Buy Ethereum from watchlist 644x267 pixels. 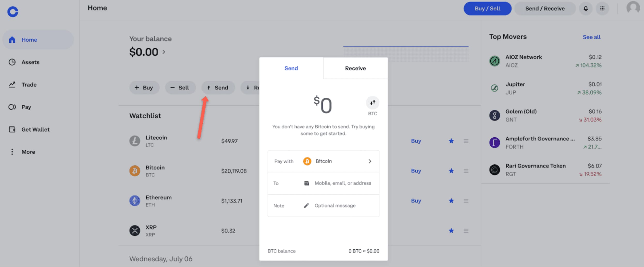416,201
